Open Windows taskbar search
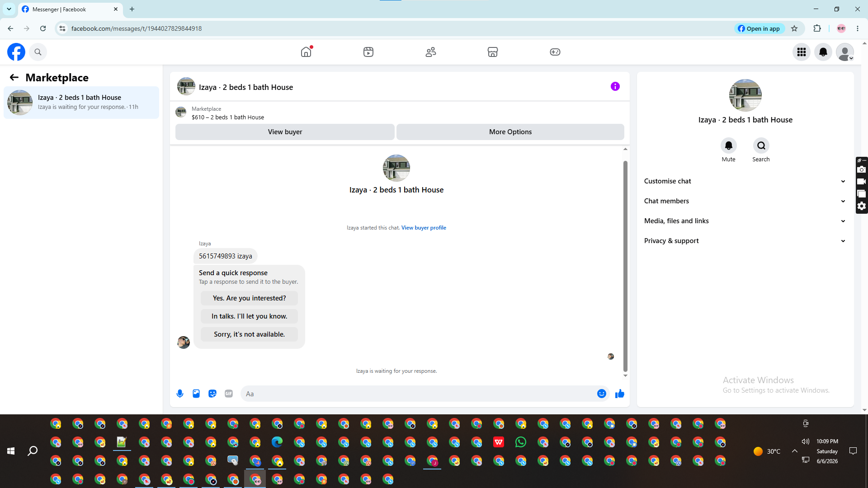 coord(33,451)
